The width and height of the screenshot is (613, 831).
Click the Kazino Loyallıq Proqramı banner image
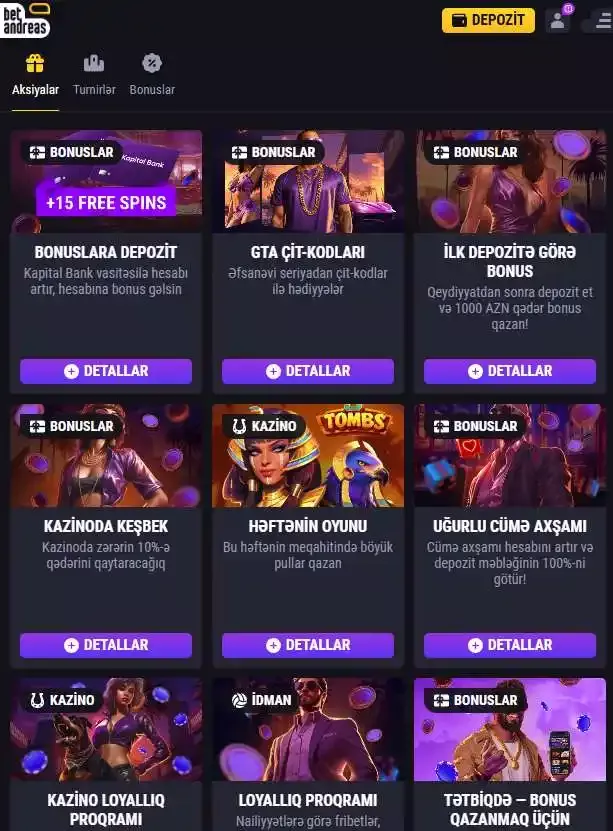(x=106, y=729)
